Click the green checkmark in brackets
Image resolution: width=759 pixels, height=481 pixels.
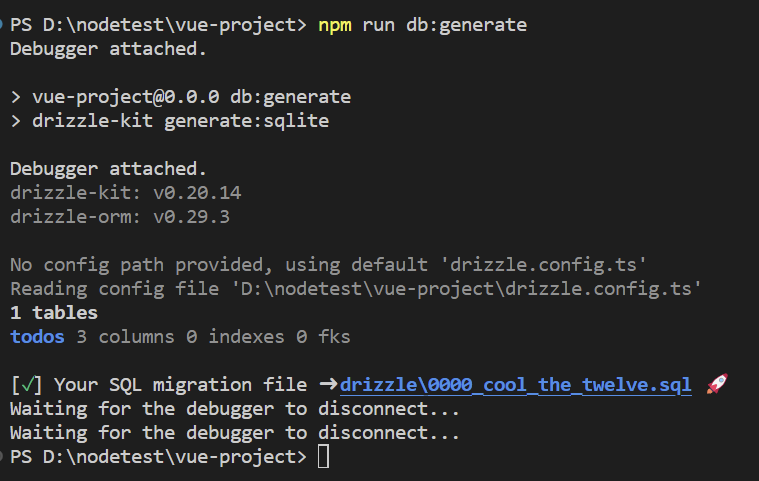[x=27, y=385]
